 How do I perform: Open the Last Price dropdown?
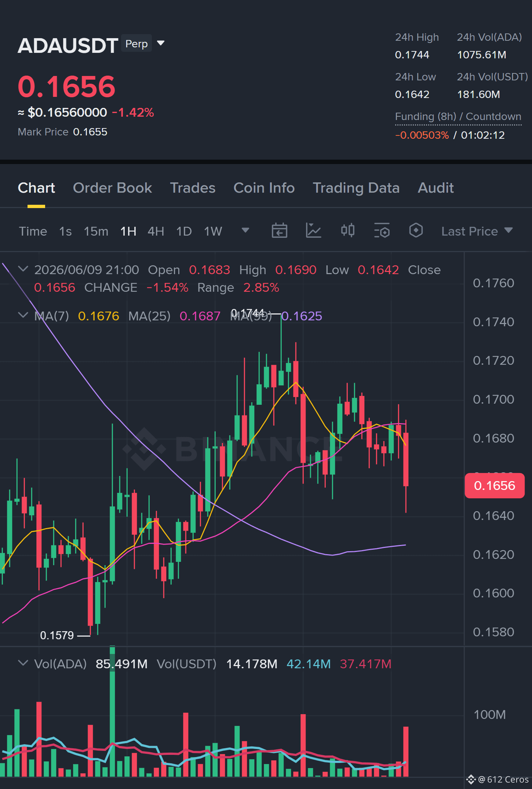click(477, 231)
